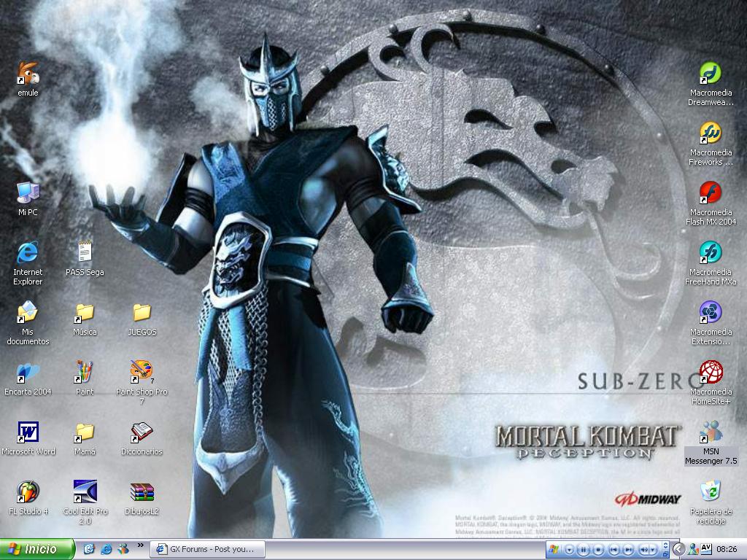Select the Internet Explorer desktop icon

28,262
